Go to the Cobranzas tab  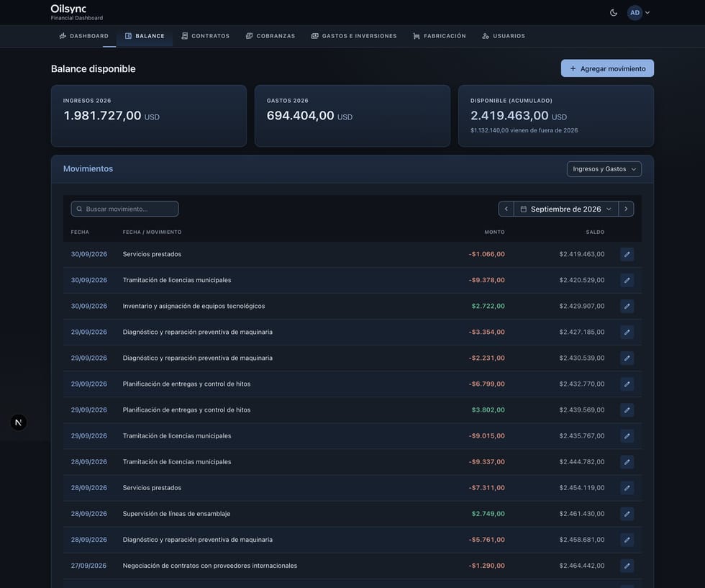(270, 36)
